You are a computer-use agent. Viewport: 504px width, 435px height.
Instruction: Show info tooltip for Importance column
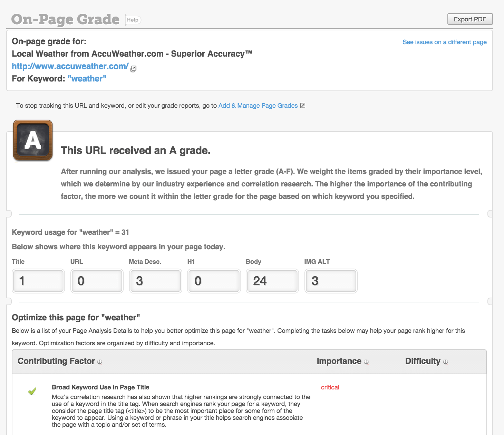(x=366, y=362)
